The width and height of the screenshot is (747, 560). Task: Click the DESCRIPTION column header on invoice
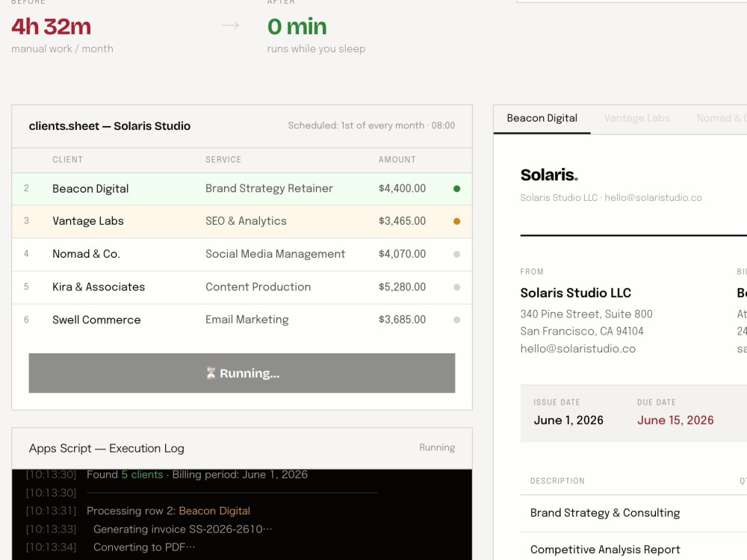point(557,481)
